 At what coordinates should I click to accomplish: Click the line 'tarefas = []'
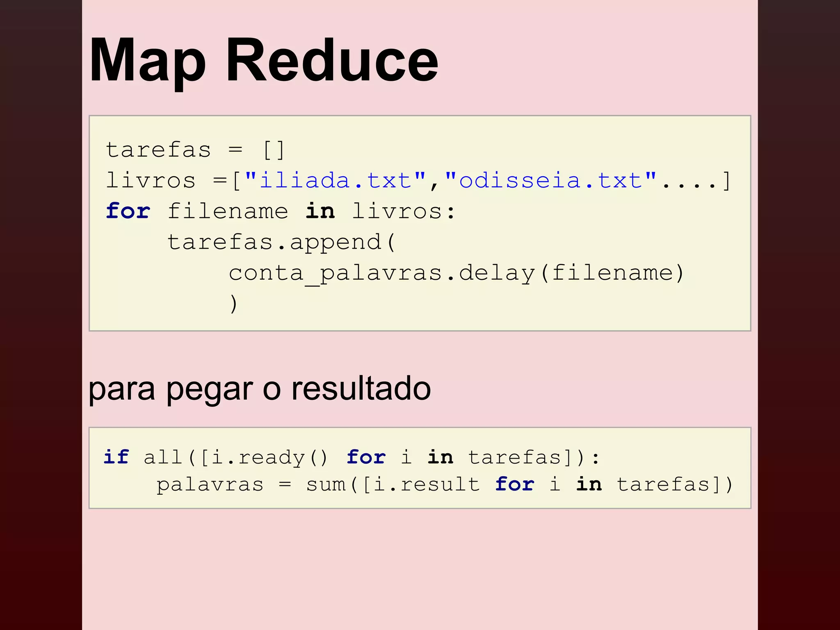(195, 150)
